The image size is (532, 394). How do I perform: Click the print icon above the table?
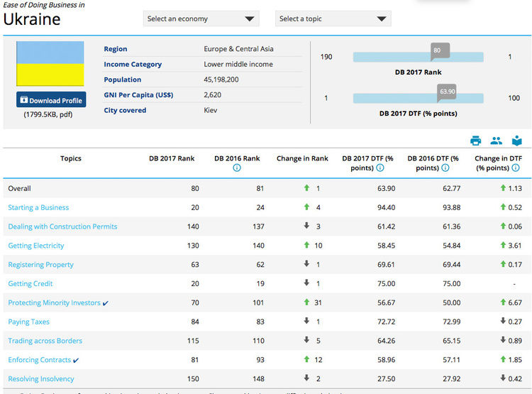pyautogui.click(x=476, y=141)
